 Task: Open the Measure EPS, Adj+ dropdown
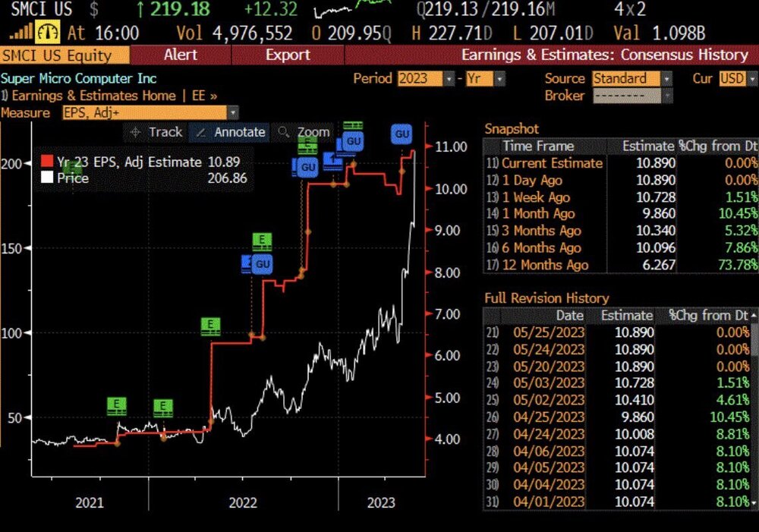(233, 113)
